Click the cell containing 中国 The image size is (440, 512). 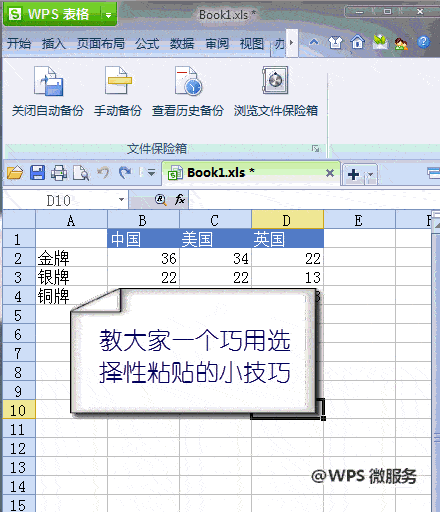click(x=143, y=239)
